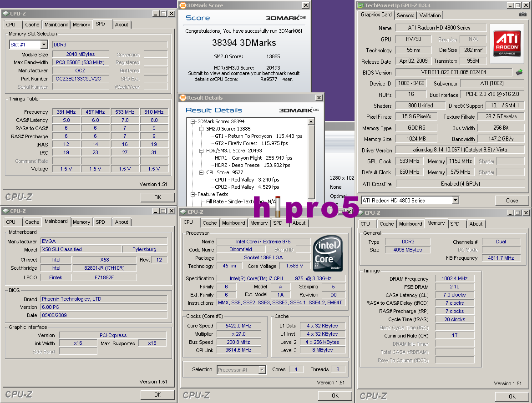Collapse the 3DMark Score: 38394 tree node
Screen dimensions: 532x403
193,121
